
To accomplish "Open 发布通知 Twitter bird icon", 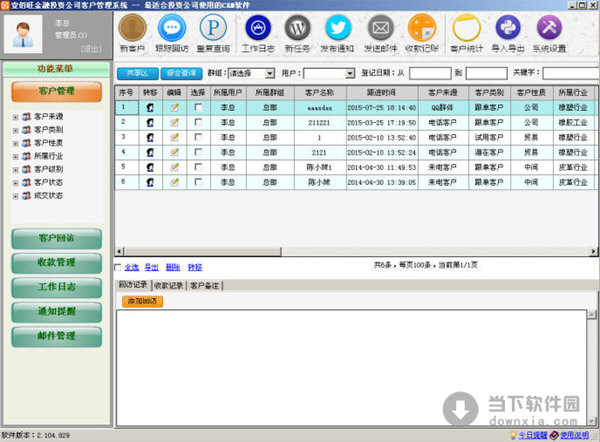I will (339, 29).
